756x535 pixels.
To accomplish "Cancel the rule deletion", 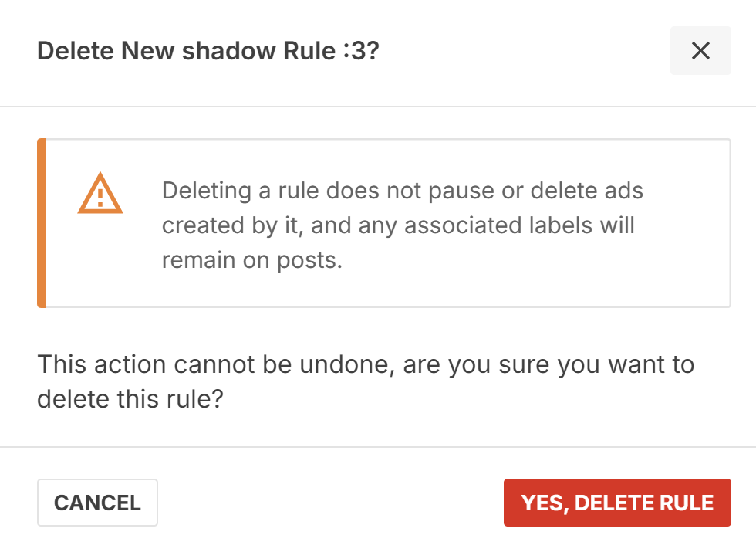I will (97, 503).
